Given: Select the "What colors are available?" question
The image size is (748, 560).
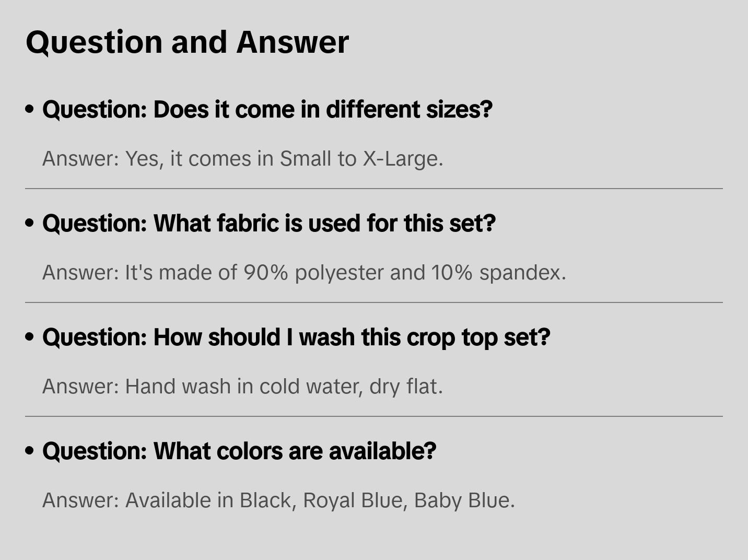Looking at the screenshot, I should click(x=239, y=451).
